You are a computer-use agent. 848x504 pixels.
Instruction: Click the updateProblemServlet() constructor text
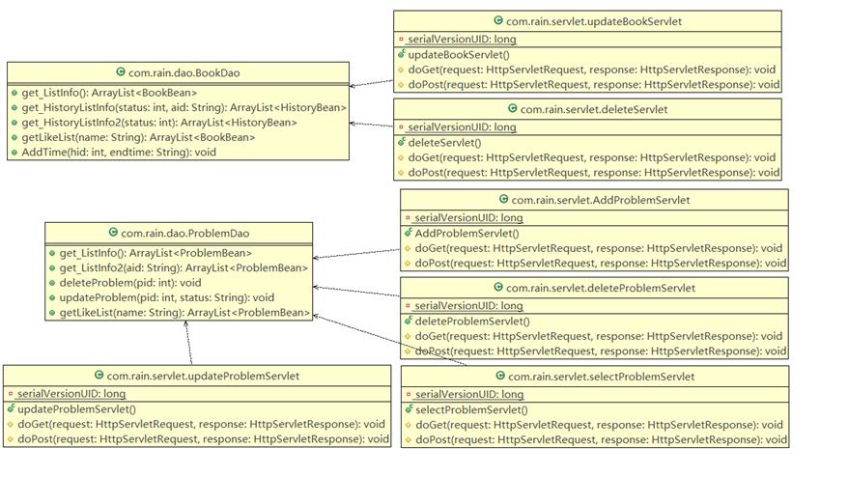(77, 409)
